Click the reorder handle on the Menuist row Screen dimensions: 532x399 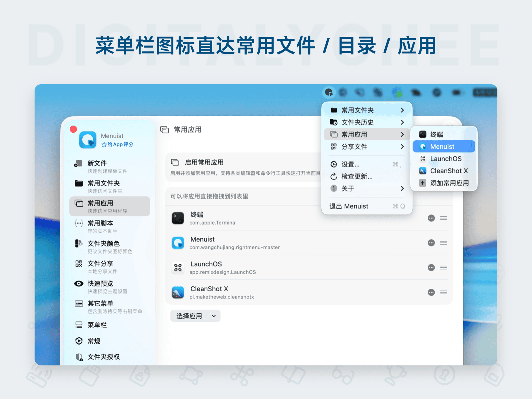coord(443,243)
